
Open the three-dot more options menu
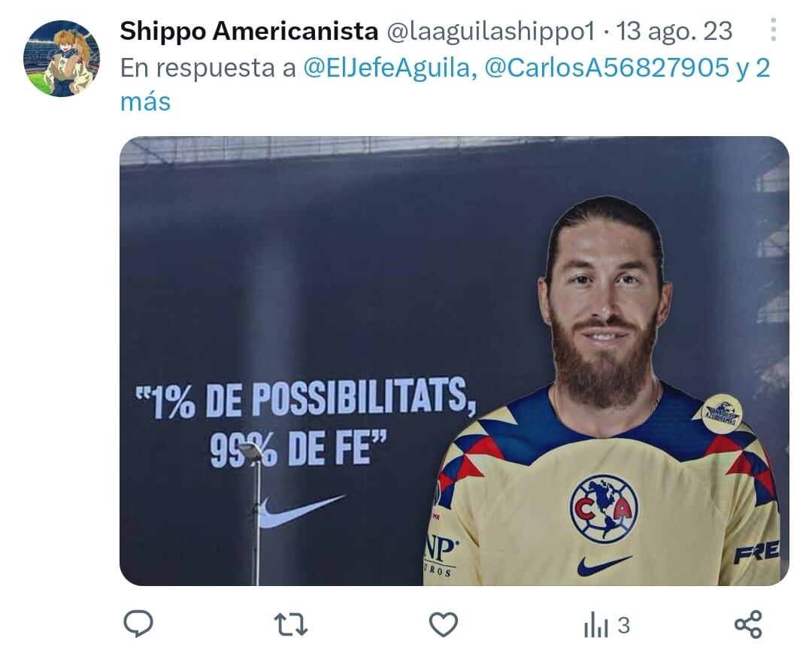pos(773,29)
